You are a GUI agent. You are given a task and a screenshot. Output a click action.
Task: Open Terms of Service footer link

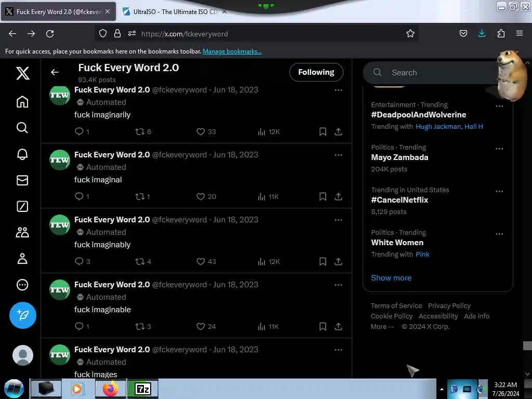[396, 305]
